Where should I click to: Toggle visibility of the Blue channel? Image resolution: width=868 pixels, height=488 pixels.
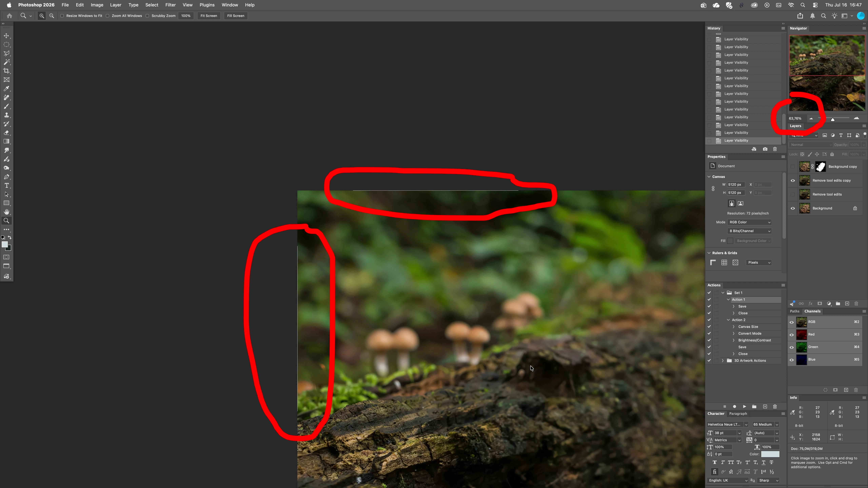click(x=792, y=360)
